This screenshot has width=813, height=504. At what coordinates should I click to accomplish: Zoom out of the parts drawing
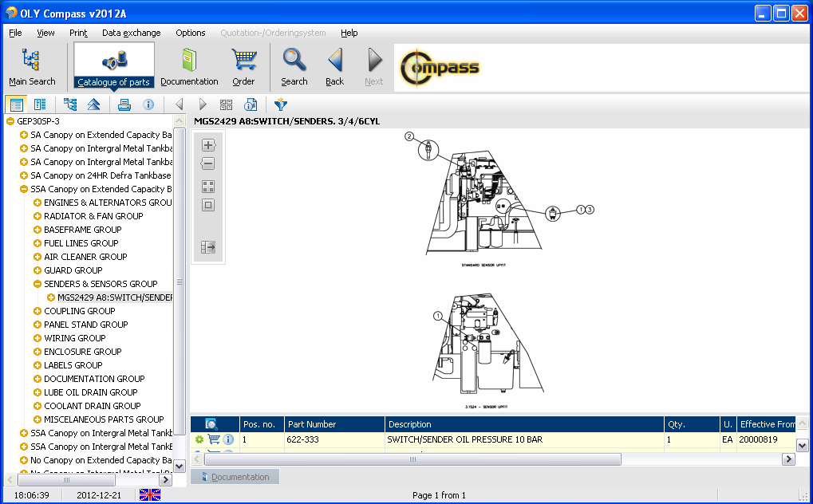(x=208, y=164)
